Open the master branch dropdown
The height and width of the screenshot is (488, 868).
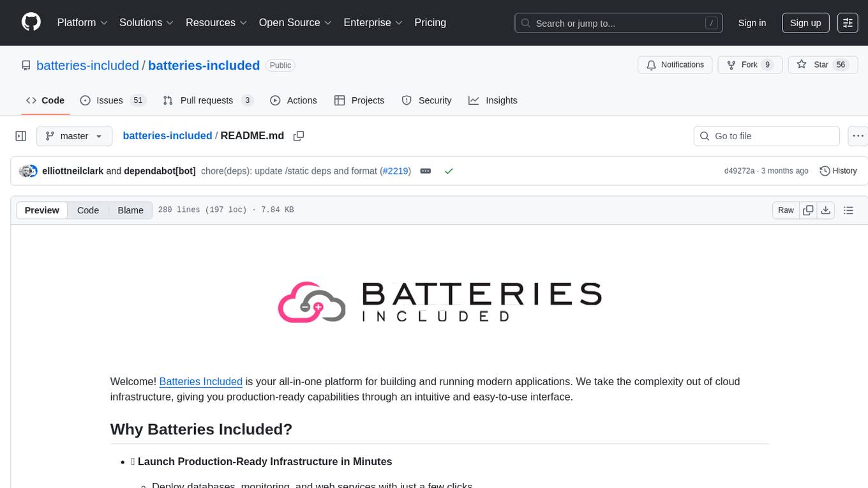coord(74,136)
